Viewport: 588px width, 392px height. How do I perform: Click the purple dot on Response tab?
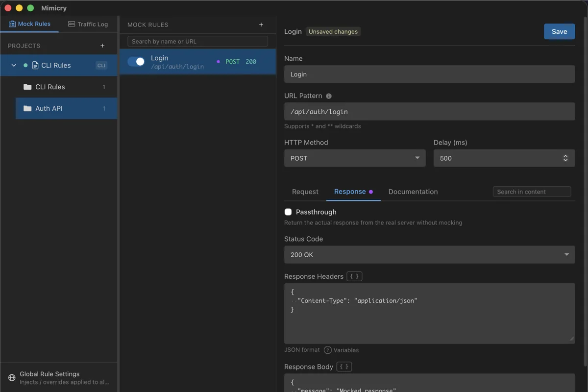point(371,192)
